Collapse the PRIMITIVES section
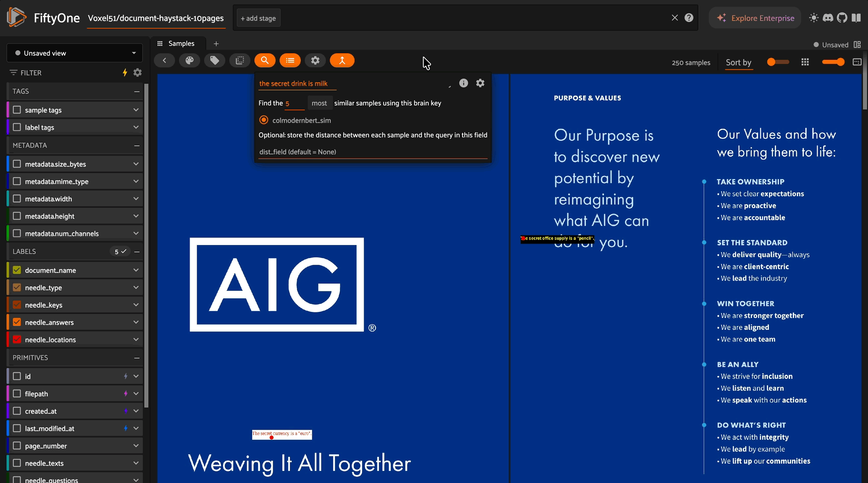 [x=137, y=358]
